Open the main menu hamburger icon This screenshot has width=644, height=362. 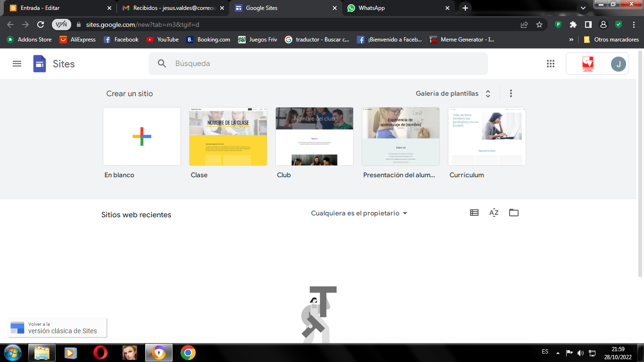[x=17, y=64]
